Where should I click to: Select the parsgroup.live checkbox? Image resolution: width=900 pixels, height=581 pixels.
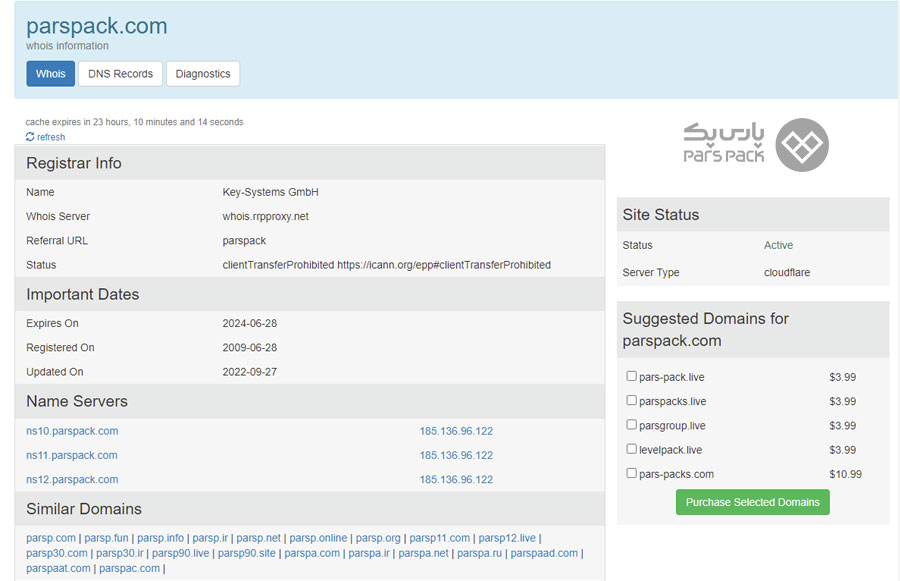tap(631, 424)
